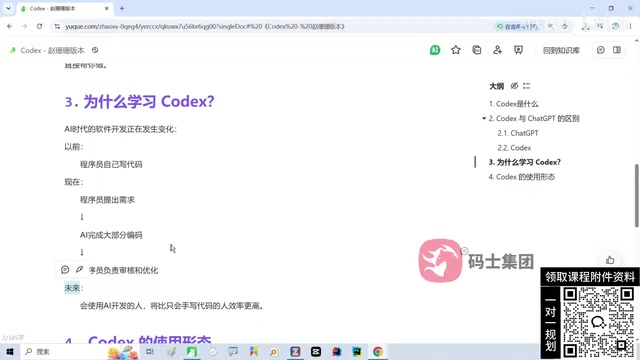The width and height of the screenshot is (640, 360).
Task: Open the Chrome three-dot menu
Action: pos(631,26)
